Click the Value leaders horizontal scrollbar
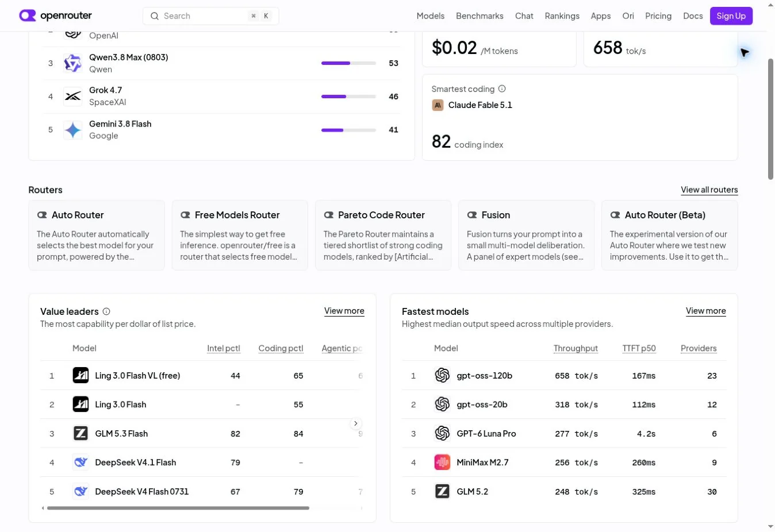 tap(178, 508)
